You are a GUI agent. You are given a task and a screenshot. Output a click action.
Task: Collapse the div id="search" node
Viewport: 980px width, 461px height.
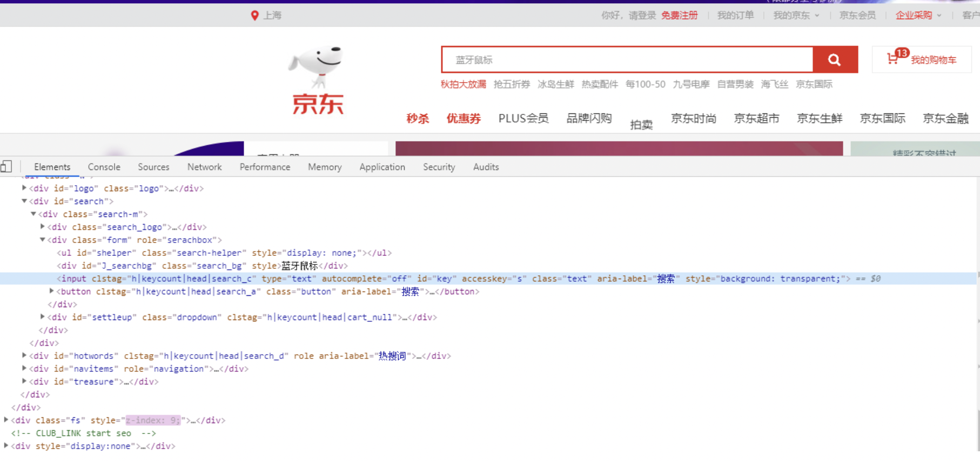(24, 201)
